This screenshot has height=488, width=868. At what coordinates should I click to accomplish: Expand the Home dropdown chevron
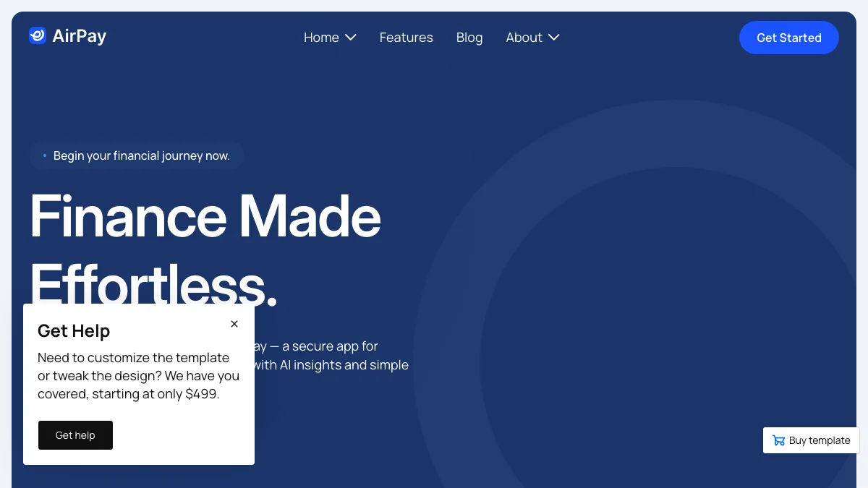pyautogui.click(x=351, y=38)
